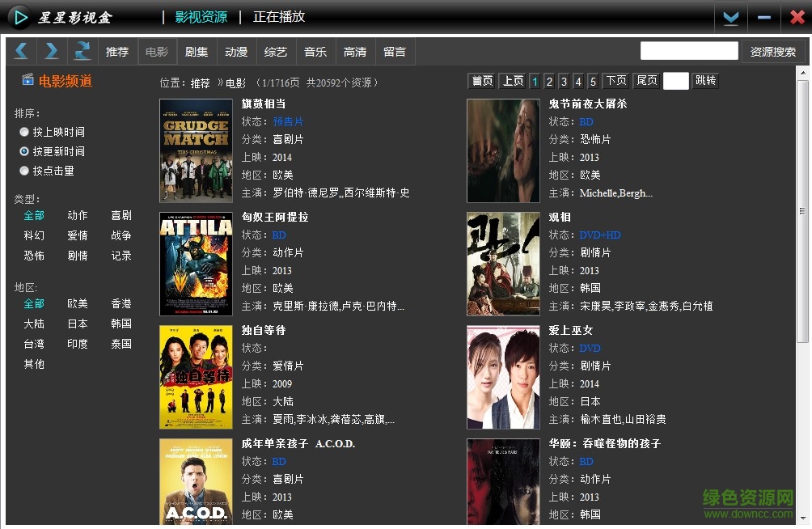
Task: Click the 电影频道 film icon
Action: coord(27,80)
